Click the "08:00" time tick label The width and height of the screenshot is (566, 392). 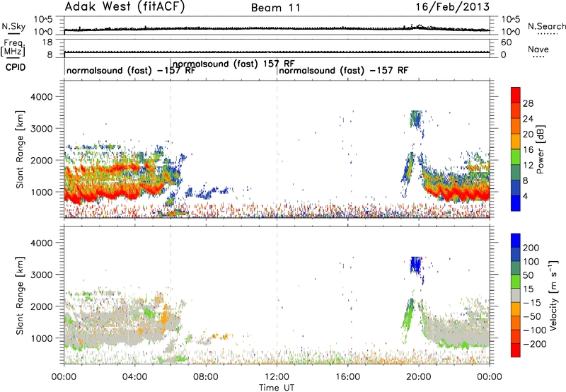click(206, 377)
